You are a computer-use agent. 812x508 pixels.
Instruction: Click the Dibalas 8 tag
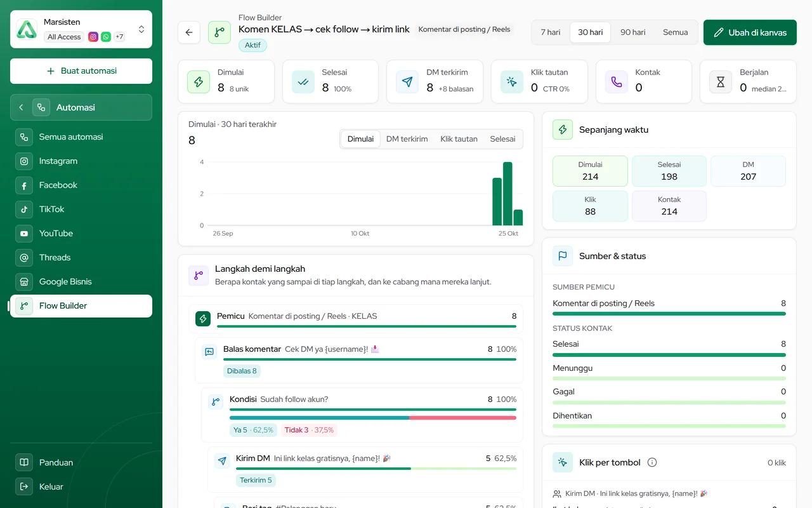[242, 371]
